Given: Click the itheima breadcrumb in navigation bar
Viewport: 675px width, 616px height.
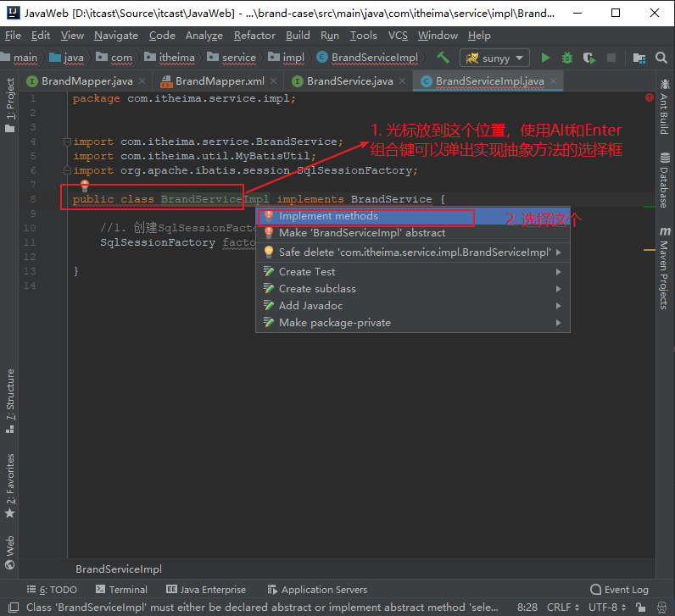Looking at the screenshot, I should [x=176, y=58].
